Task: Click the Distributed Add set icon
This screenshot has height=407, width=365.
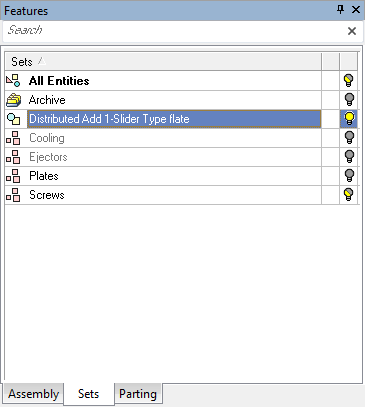Action: pos(13,119)
